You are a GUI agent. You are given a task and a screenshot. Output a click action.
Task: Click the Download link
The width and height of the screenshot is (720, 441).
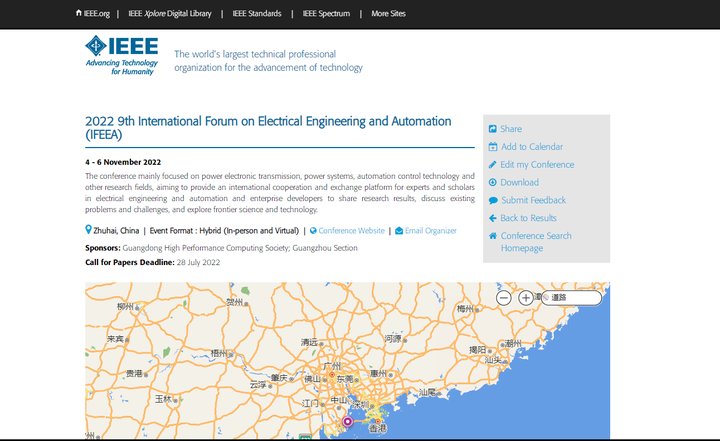coord(519,182)
